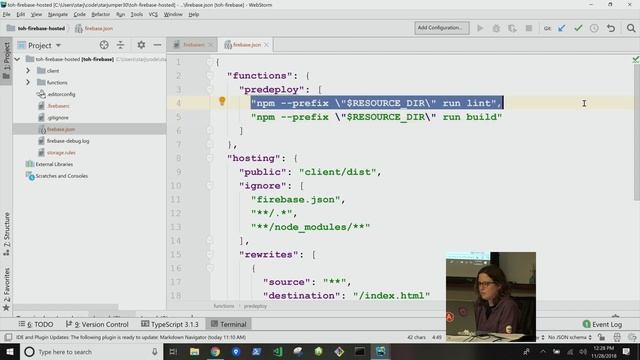Expand the functions folder
Image resolution: width=640 pixels, height=360 pixels.
point(28,82)
